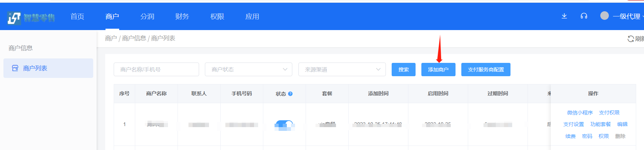
Task: Click the 联系人 column header
Action: 199,94
